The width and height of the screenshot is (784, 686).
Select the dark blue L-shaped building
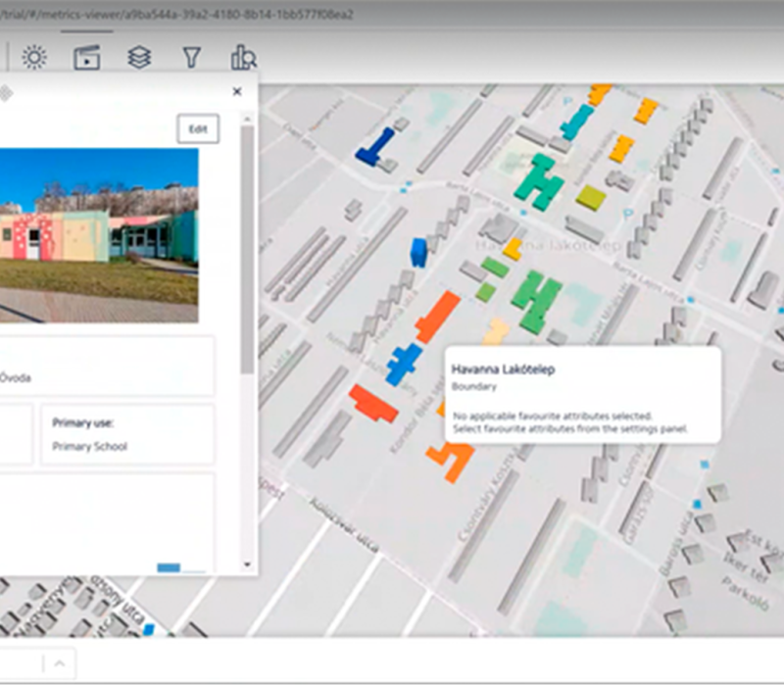coord(376,148)
